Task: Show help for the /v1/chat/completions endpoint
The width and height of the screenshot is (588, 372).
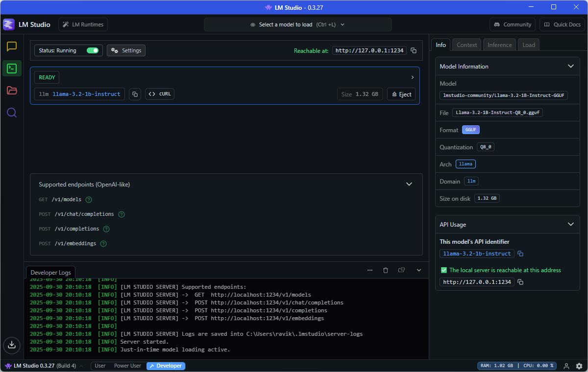Action: [x=122, y=214]
